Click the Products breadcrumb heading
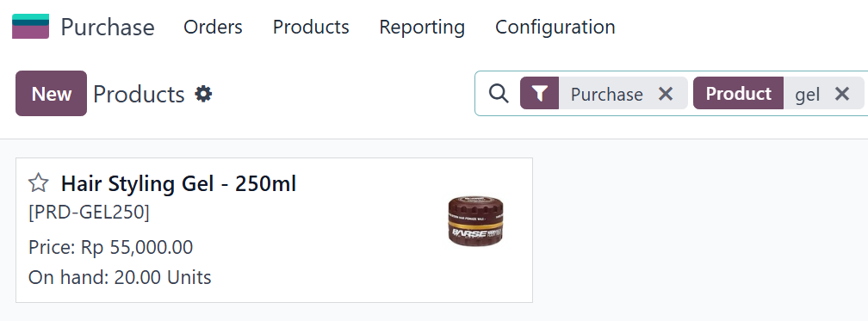Screen dimensions: 868x321 click(x=139, y=94)
